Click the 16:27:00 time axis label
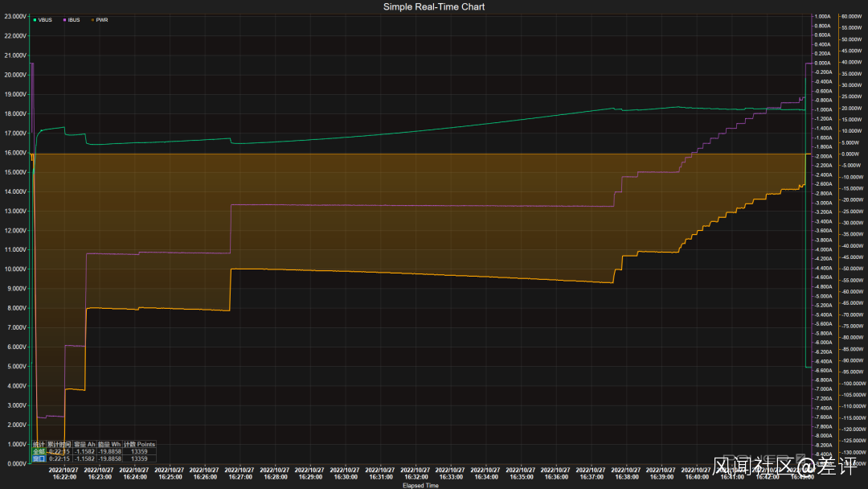 click(240, 477)
